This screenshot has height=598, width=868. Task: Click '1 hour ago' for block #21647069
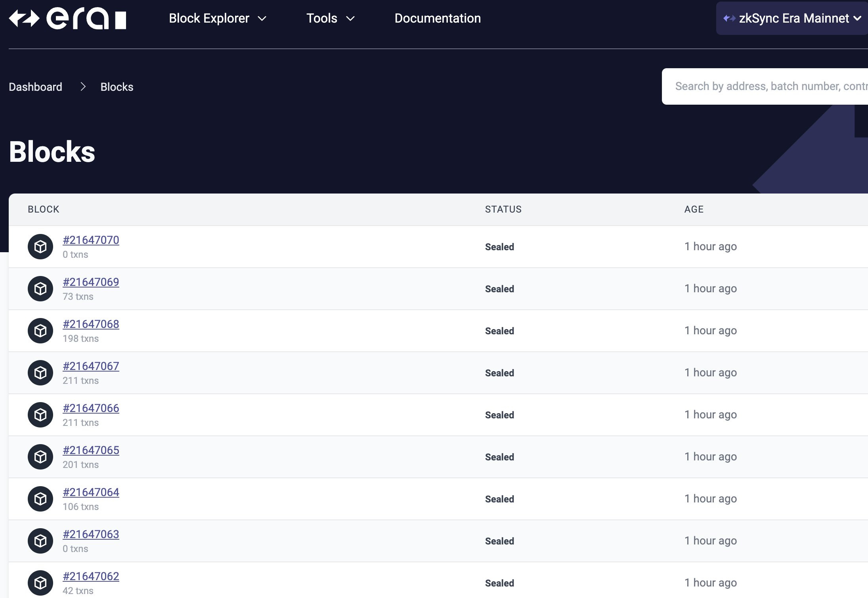click(x=711, y=289)
